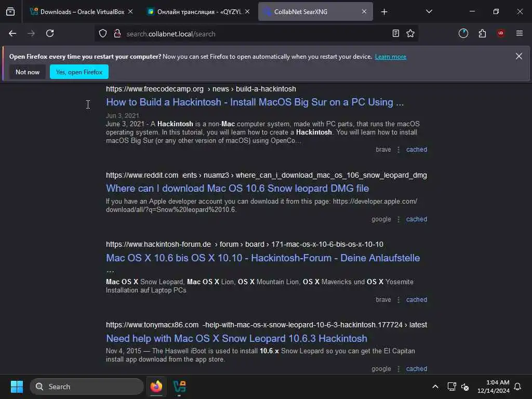Show hidden system tray icons
Screen dimensions: 532x399
pyautogui.click(x=435, y=387)
